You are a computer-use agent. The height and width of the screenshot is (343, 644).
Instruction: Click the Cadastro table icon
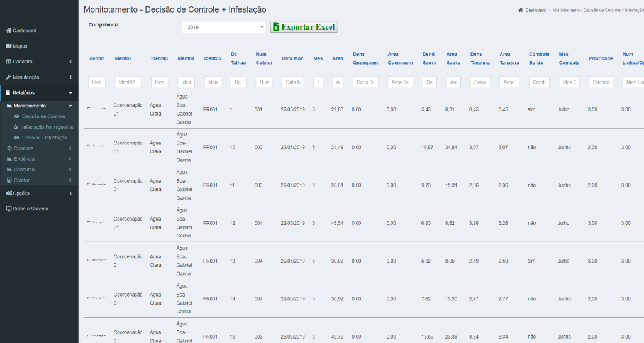click(8, 62)
